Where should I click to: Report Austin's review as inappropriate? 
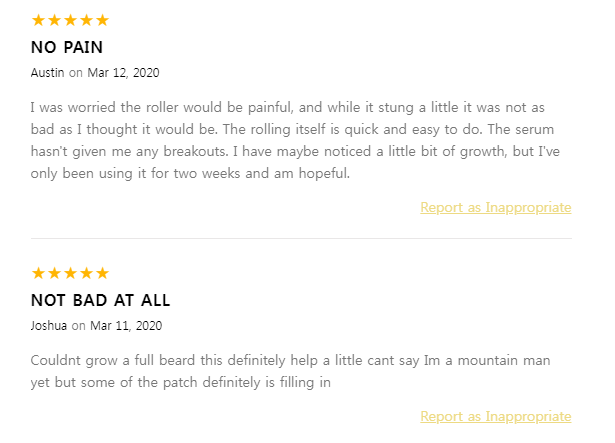coord(495,207)
